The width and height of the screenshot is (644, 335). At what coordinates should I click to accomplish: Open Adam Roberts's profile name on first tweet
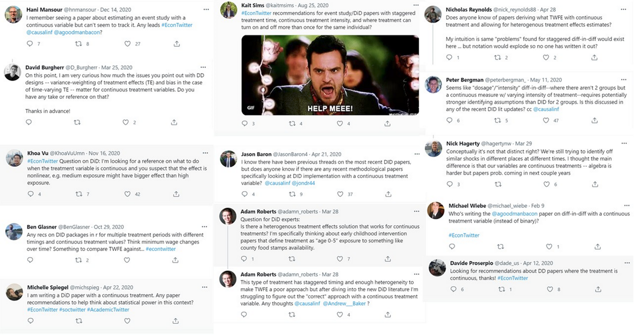point(258,211)
